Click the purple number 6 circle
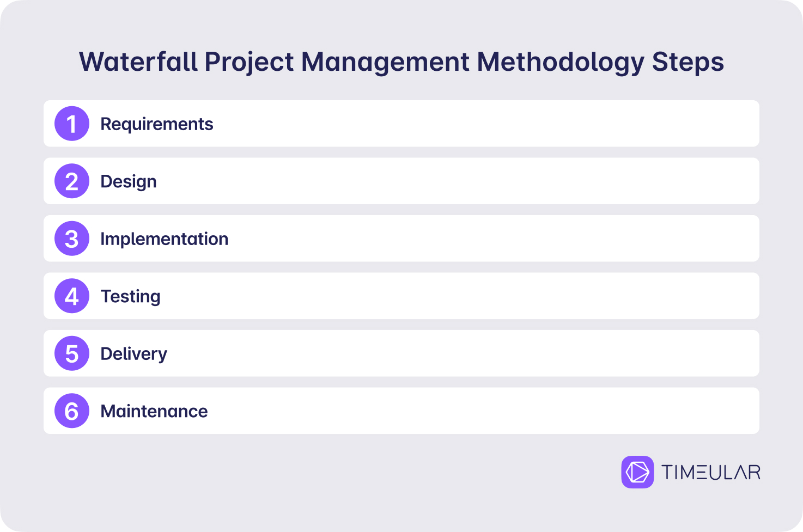Screen dimensions: 803x532 [x=72, y=411]
